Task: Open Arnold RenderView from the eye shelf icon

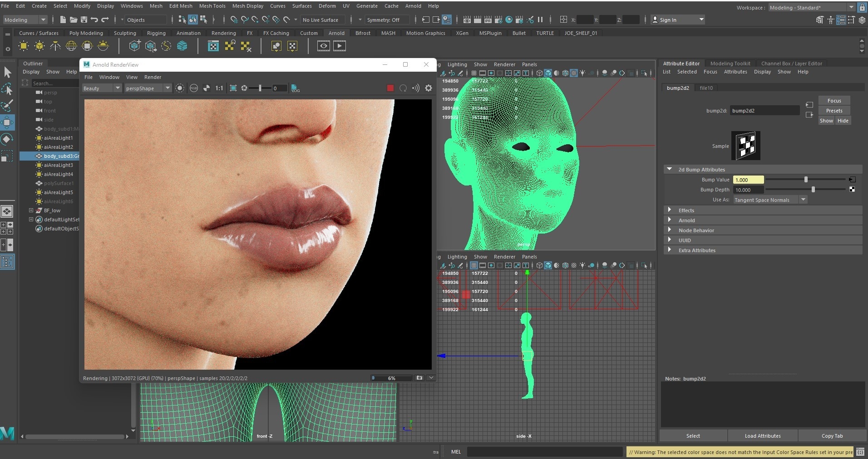Action: point(324,46)
